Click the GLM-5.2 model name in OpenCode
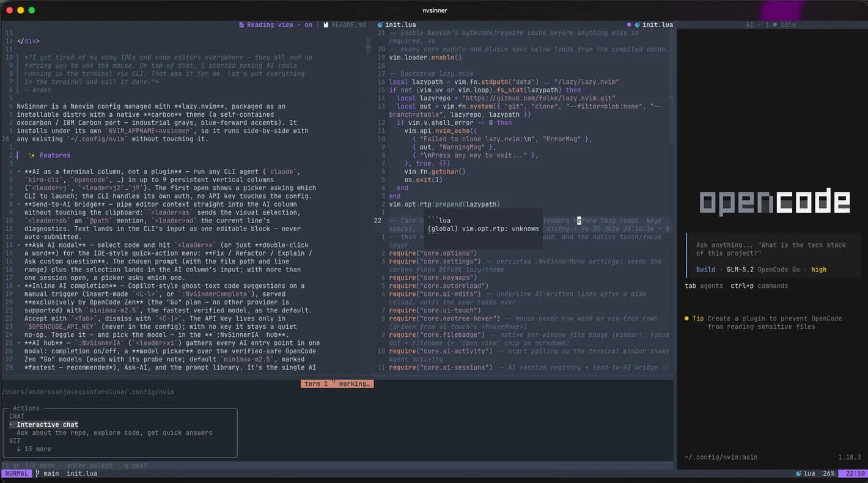The height and width of the screenshot is (483, 868). pyautogui.click(x=741, y=270)
